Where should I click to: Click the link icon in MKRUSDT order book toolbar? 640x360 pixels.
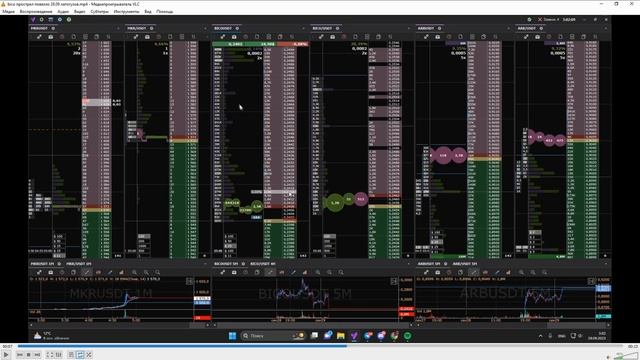(x=39, y=37)
